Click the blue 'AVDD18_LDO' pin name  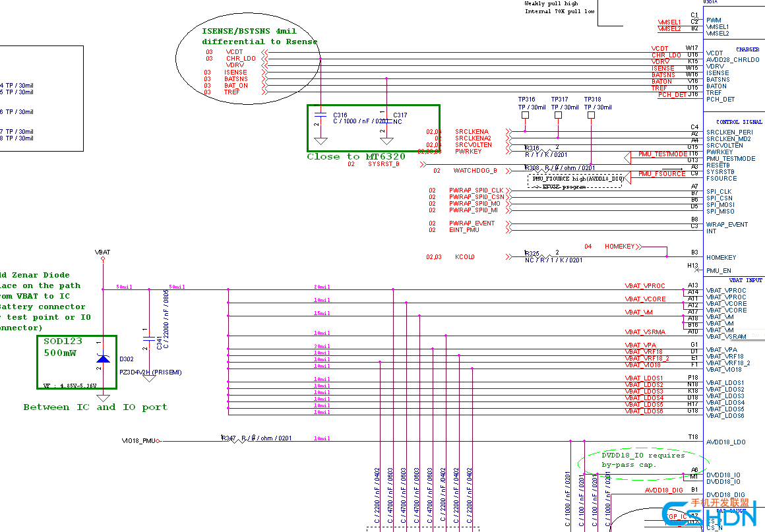click(x=725, y=442)
